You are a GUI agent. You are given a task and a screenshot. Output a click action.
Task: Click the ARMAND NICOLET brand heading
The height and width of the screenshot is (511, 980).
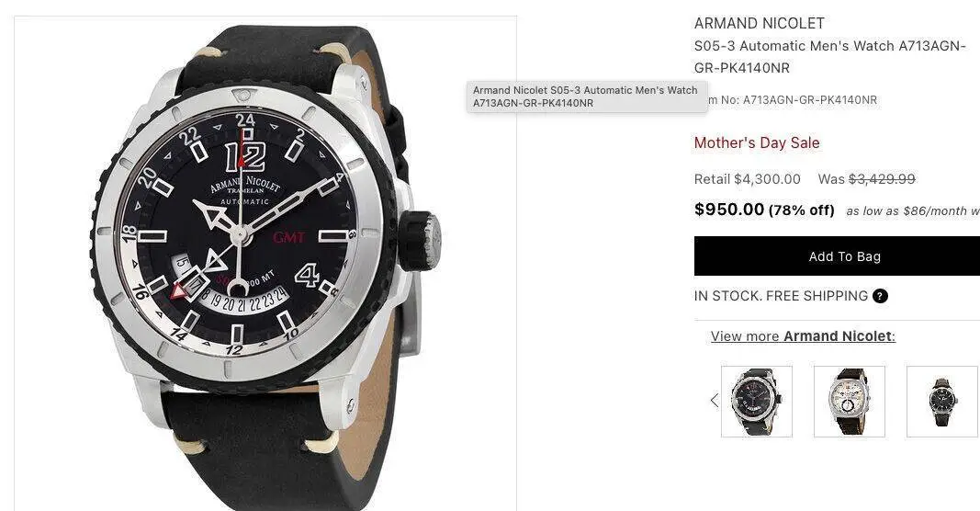coord(760,24)
